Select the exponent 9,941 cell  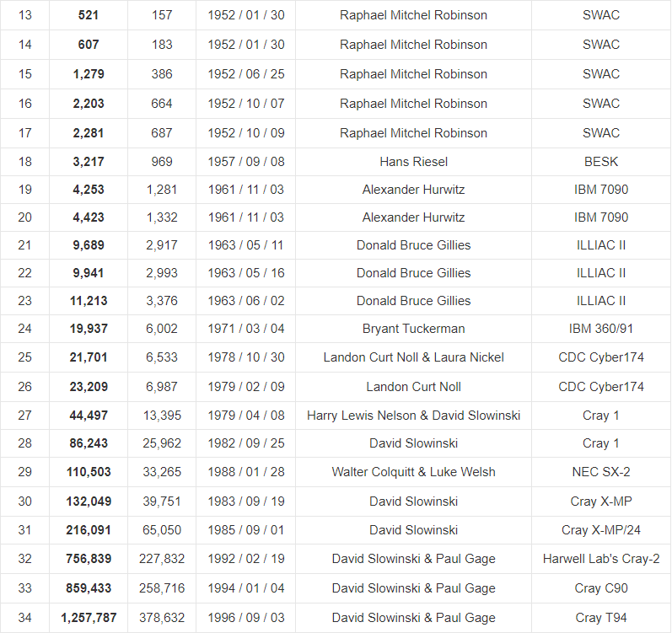coord(89,273)
